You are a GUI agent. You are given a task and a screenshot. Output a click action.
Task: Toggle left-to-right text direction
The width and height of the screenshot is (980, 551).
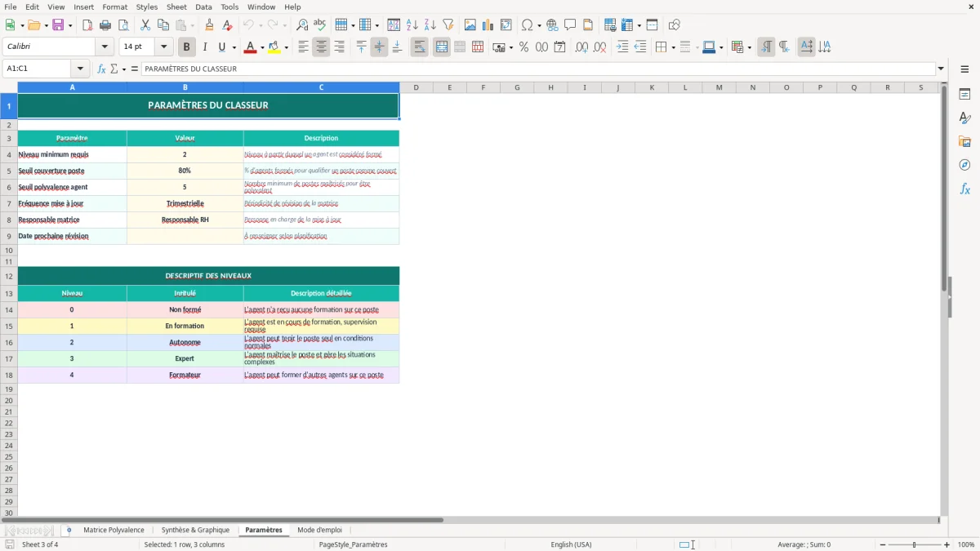766,47
